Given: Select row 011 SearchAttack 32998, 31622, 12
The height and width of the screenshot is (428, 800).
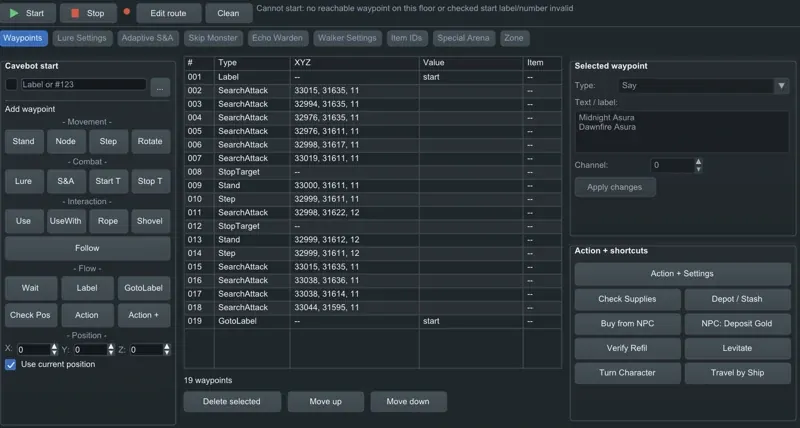Looking at the screenshot, I should click(373, 213).
